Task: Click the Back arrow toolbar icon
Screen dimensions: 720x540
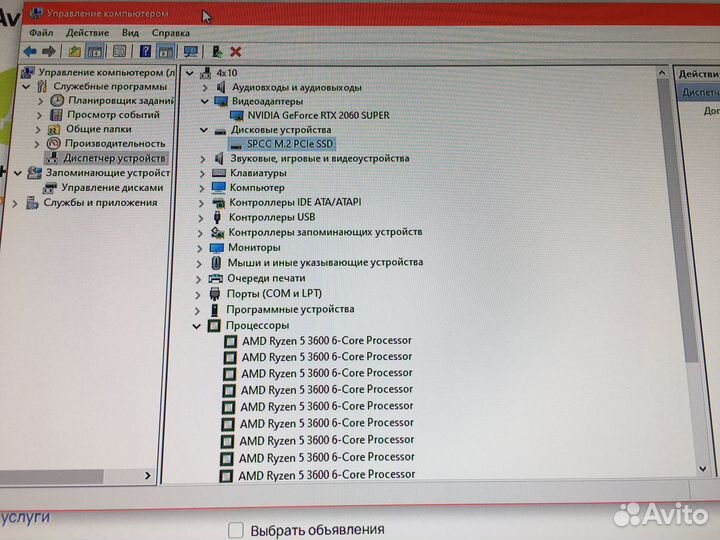Action: pos(30,51)
